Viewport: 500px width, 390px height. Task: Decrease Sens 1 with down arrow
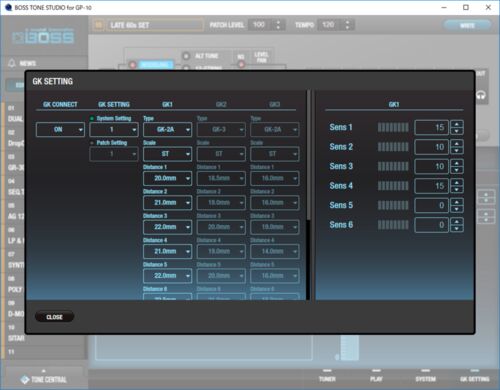point(457,131)
